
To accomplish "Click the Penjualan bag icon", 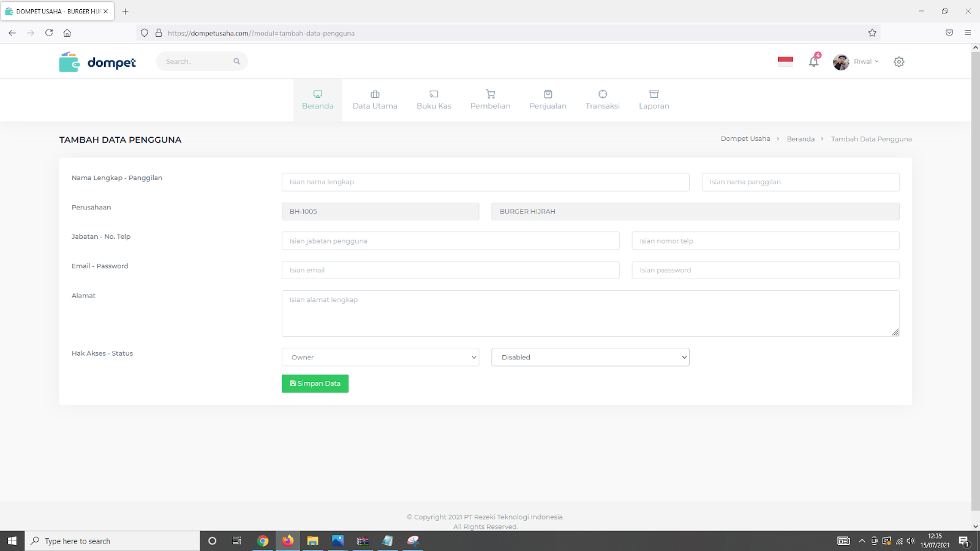I will coord(548,94).
